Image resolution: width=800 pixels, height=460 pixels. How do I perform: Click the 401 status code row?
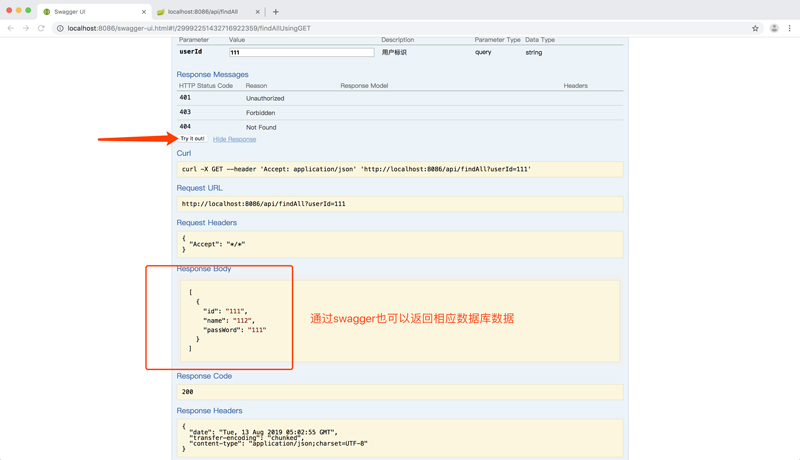click(x=400, y=98)
